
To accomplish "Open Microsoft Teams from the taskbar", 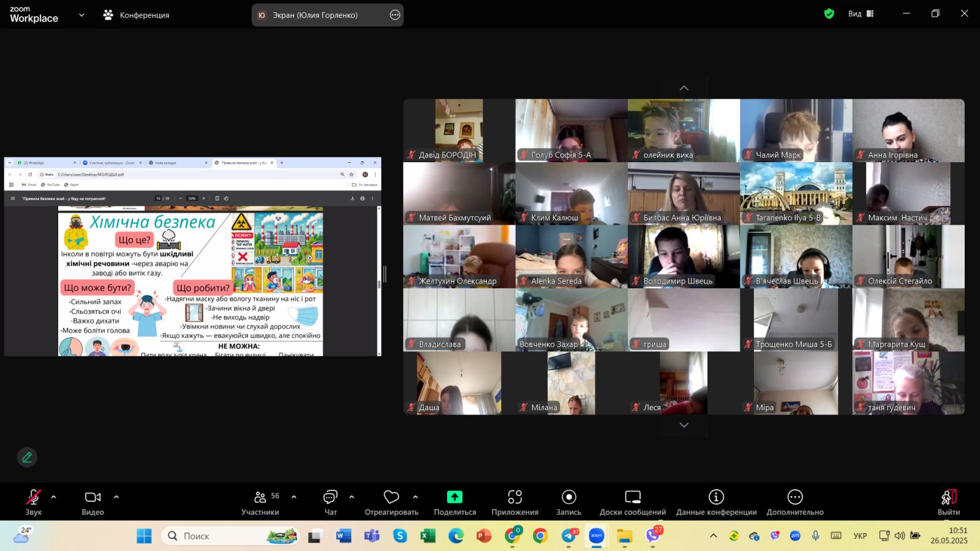I will click(x=371, y=536).
